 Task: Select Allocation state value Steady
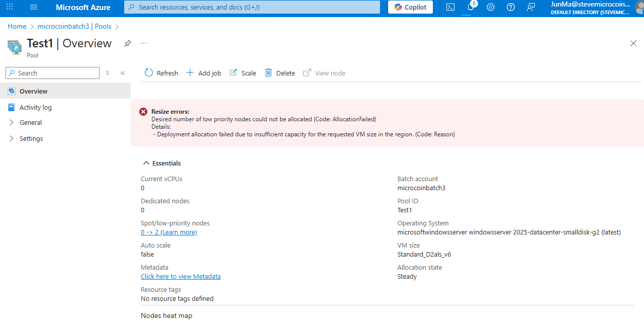point(407,276)
